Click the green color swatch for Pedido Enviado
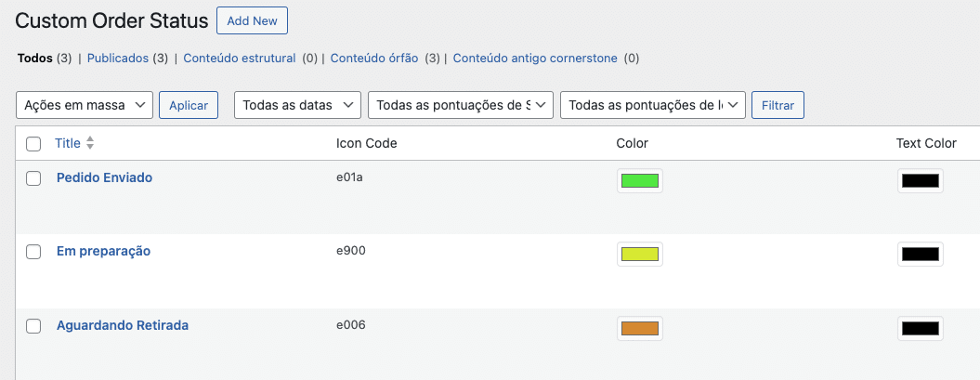The image size is (980, 380). (x=639, y=180)
